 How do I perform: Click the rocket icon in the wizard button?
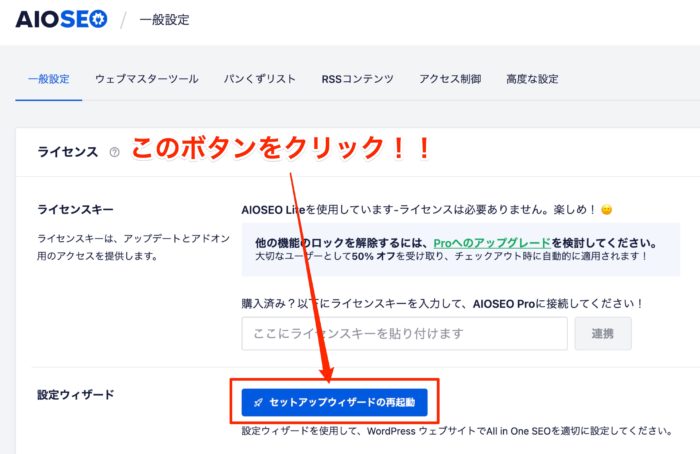click(258, 402)
